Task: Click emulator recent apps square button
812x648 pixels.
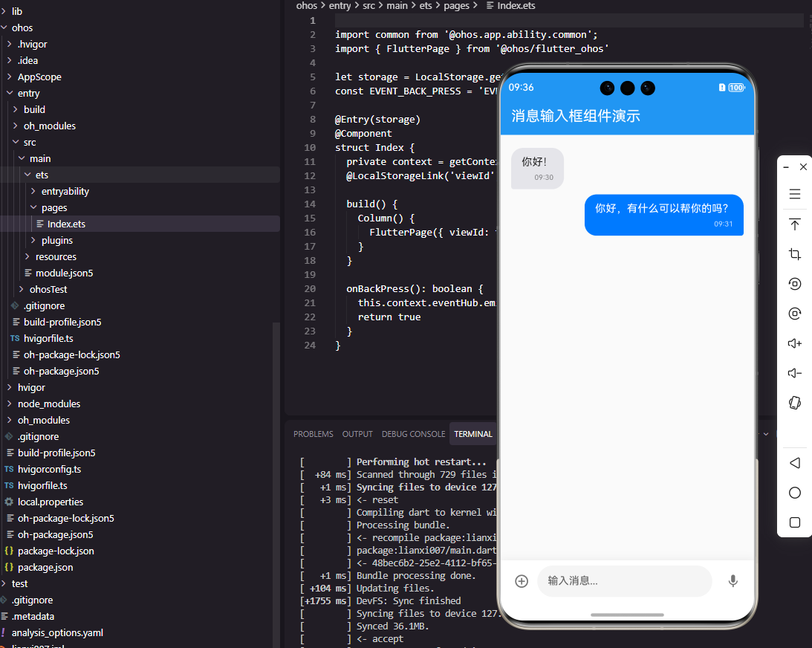Action: (x=795, y=522)
